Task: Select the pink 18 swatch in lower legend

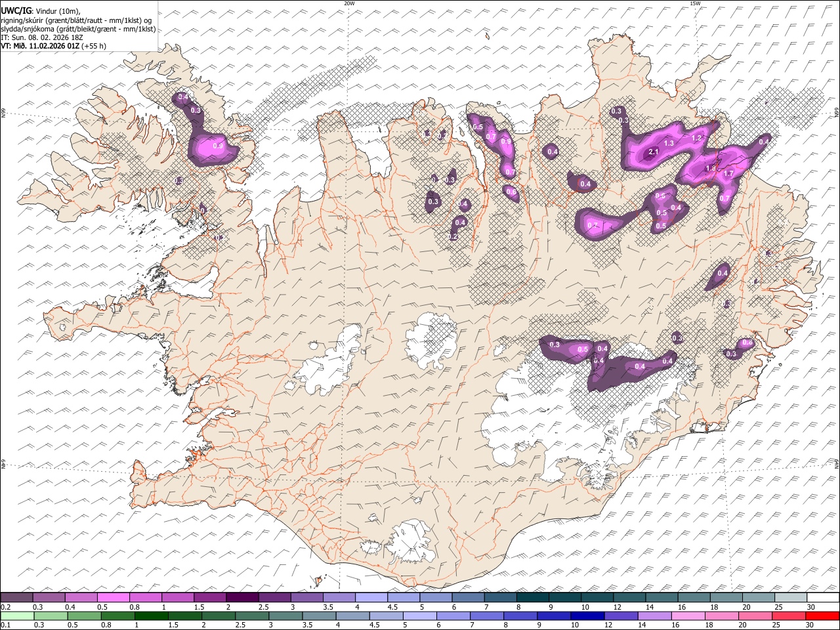Action: click(722, 616)
